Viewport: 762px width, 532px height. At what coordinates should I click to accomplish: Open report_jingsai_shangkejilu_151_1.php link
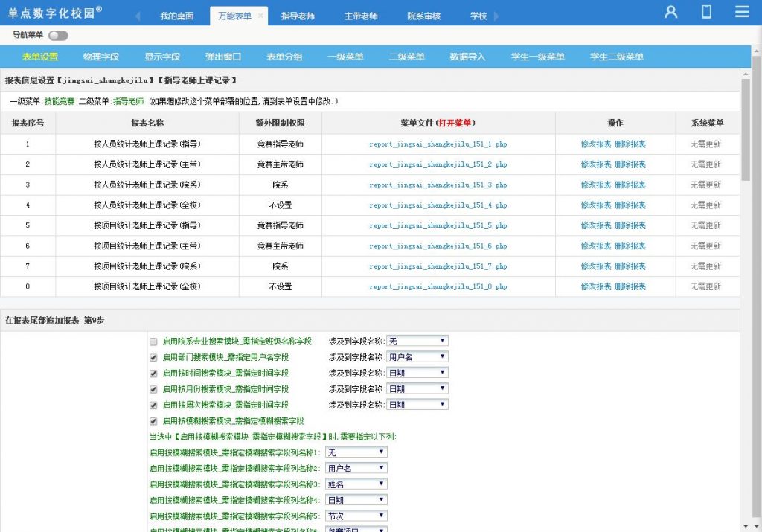(438, 144)
